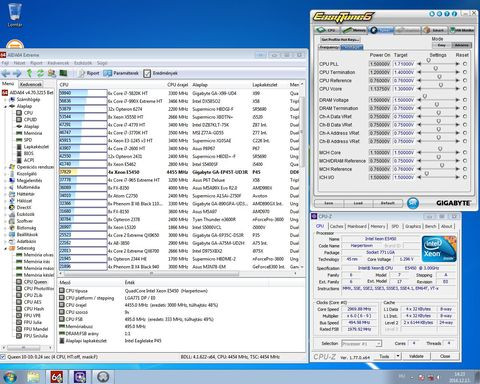Click Load button in EasyTune6

tap(358, 203)
